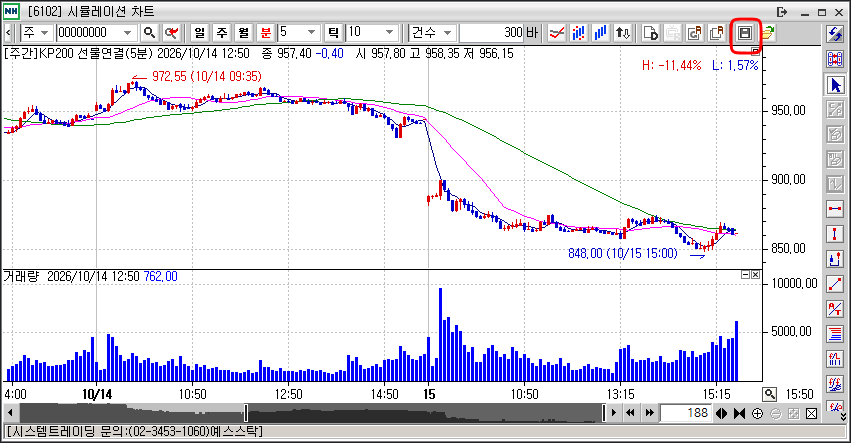Expand more sidebar tools with double chevron
Screen dimensions: 851x443
(843, 416)
